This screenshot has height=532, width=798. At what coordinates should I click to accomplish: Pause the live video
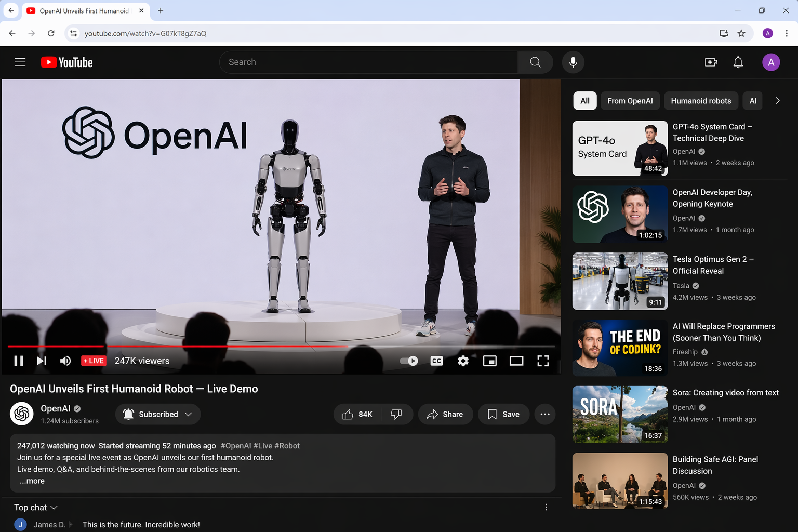[19, 361]
